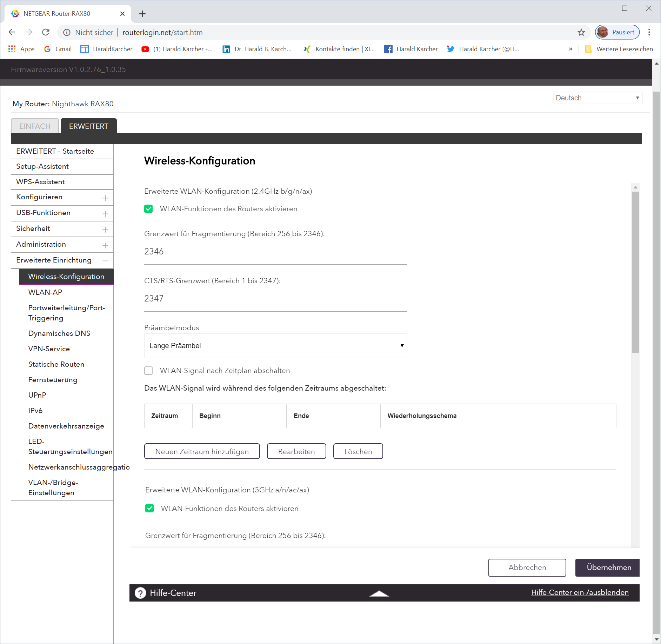The width and height of the screenshot is (661, 644).
Task: Open the Dynamisches DNS submenu item
Action: click(x=59, y=333)
